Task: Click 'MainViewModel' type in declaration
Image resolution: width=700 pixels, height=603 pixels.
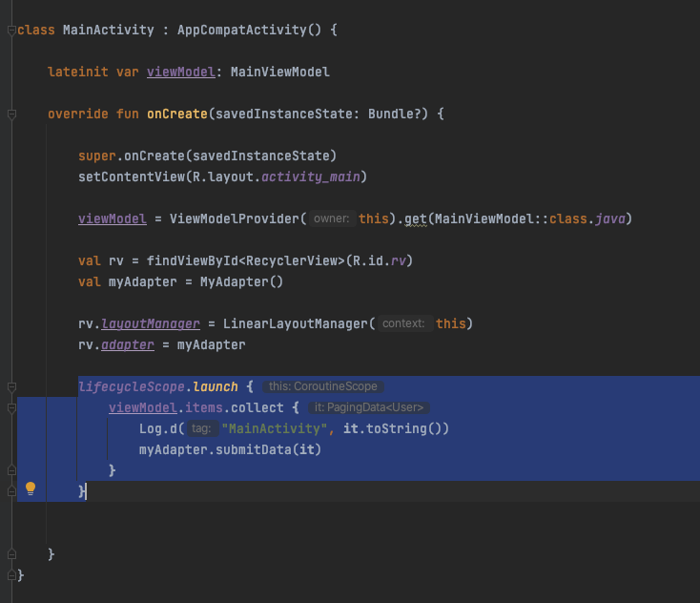Action: tap(280, 72)
